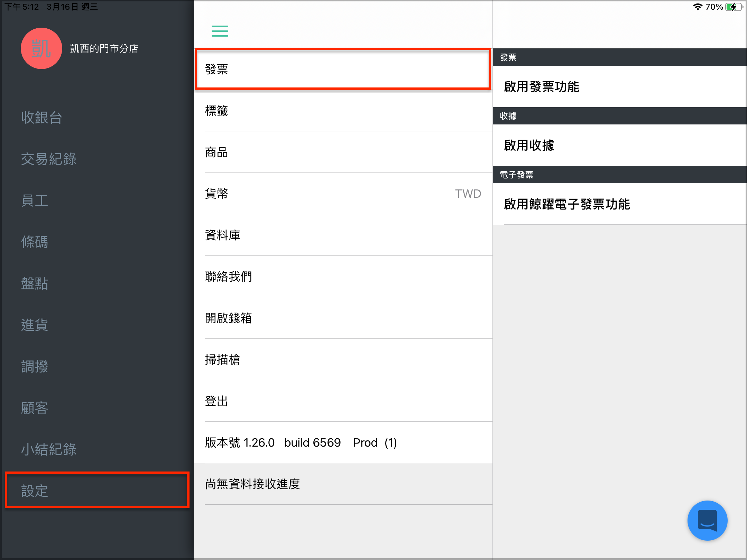Select 發票 settings row

pyautogui.click(x=343, y=69)
